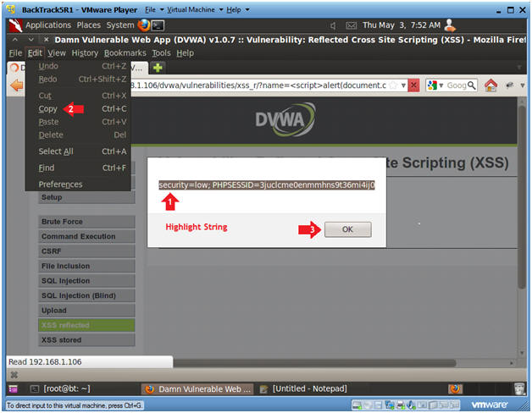The height and width of the screenshot is (413, 532).
Task: Open the trash icon in bottom panel
Action: [x=520, y=389]
